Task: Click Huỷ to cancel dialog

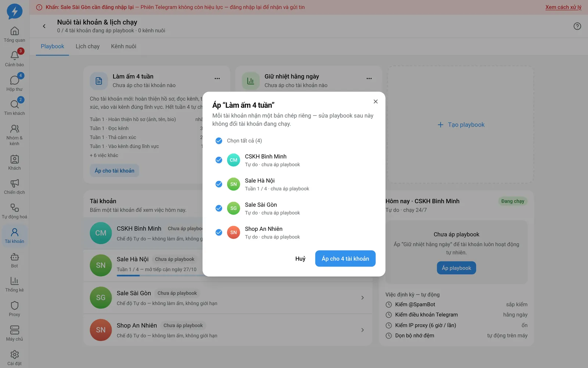Action: click(x=300, y=259)
